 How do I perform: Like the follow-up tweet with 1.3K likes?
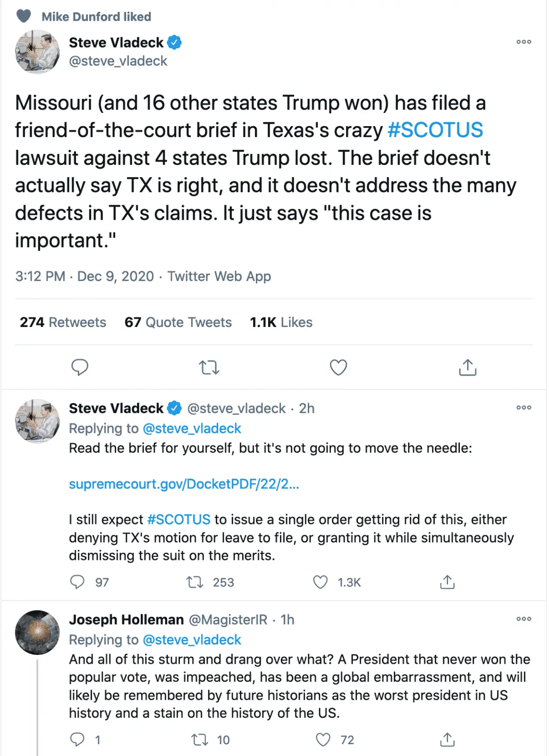click(321, 582)
